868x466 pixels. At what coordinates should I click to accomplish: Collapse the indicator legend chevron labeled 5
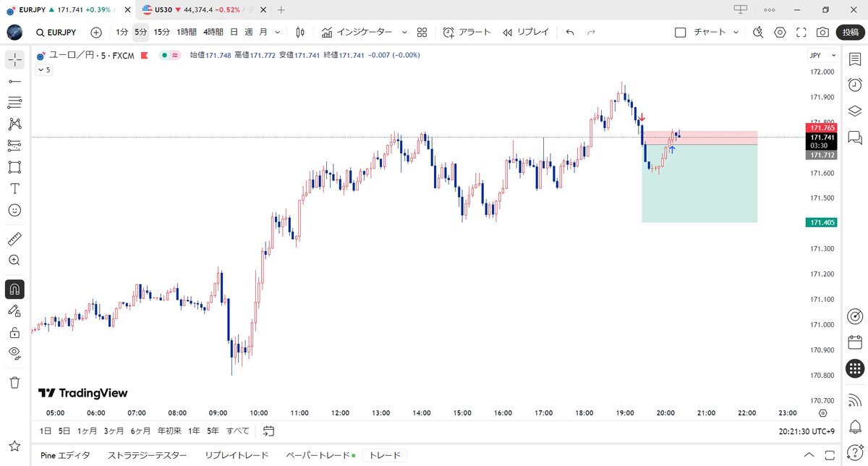point(43,70)
